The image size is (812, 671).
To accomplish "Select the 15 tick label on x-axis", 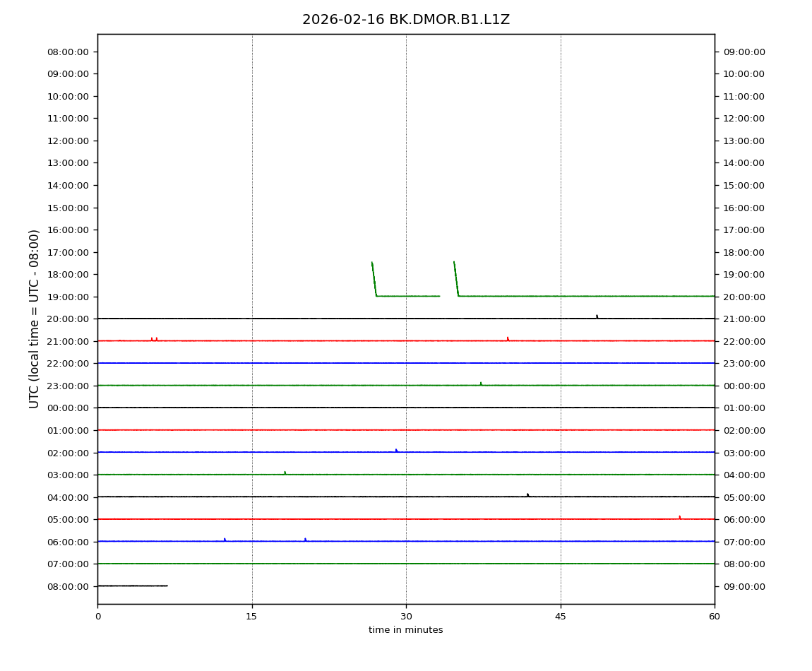I will (x=251, y=617).
